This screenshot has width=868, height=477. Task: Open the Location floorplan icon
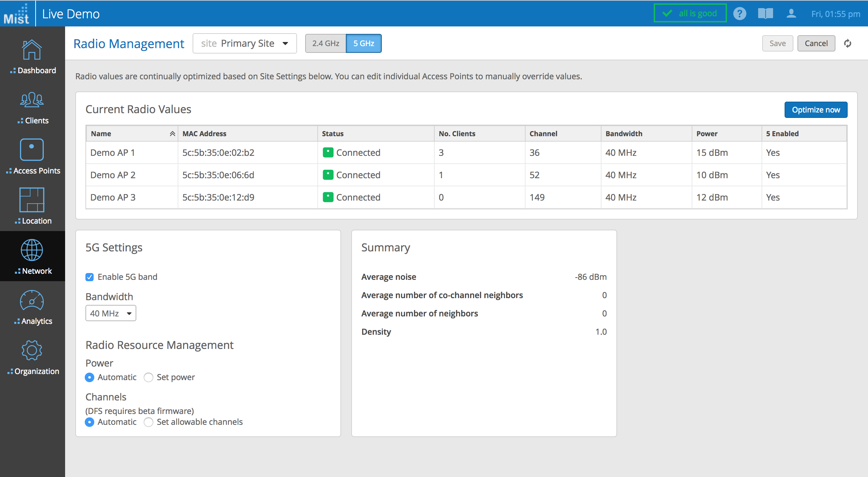click(x=32, y=200)
